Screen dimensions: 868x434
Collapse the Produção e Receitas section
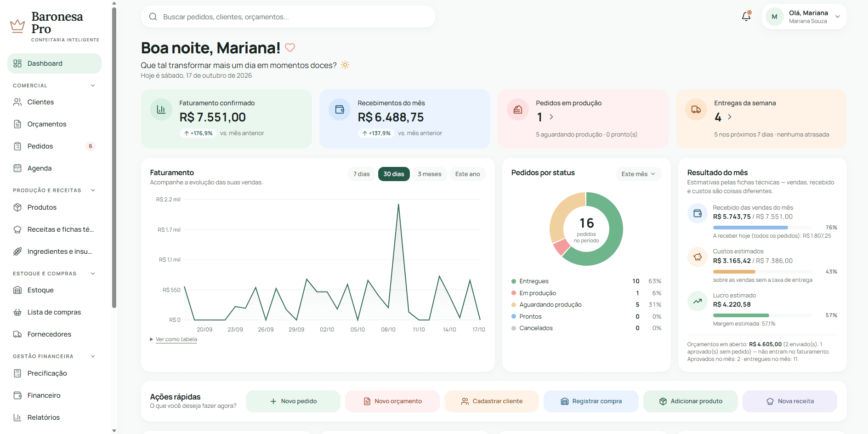point(54,190)
